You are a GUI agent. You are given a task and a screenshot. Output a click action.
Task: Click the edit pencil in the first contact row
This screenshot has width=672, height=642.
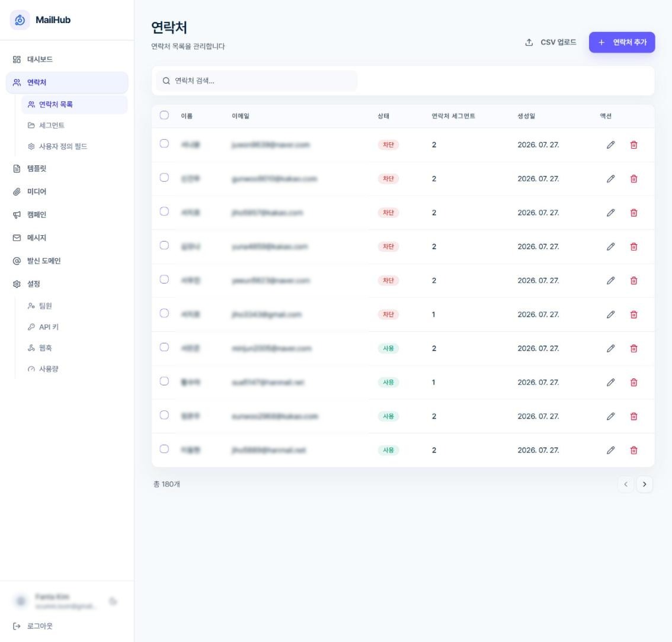point(610,145)
